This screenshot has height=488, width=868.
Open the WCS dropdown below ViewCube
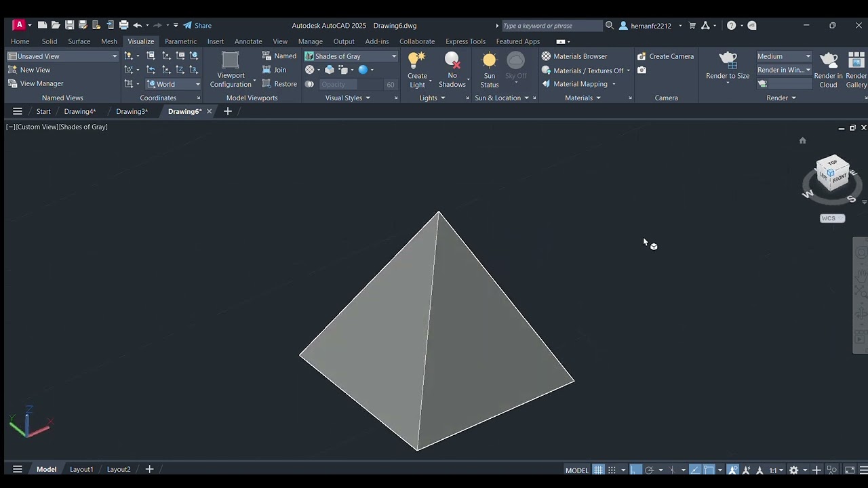[x=832, y=218]
